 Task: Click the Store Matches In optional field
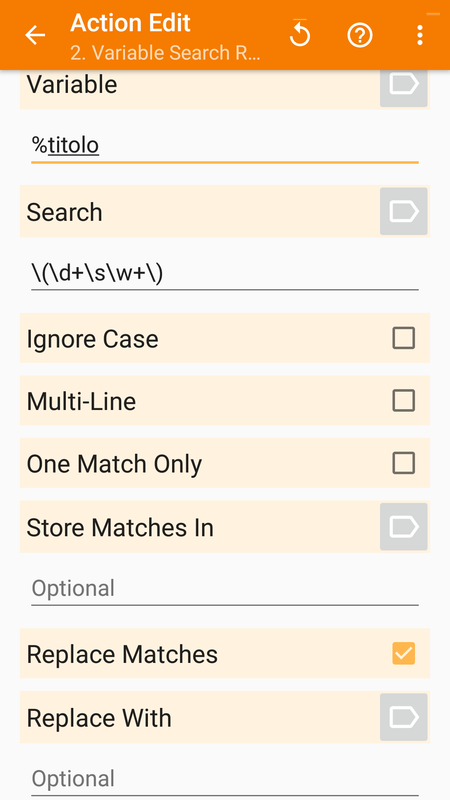pyautogui.click(x=225, y=589)
